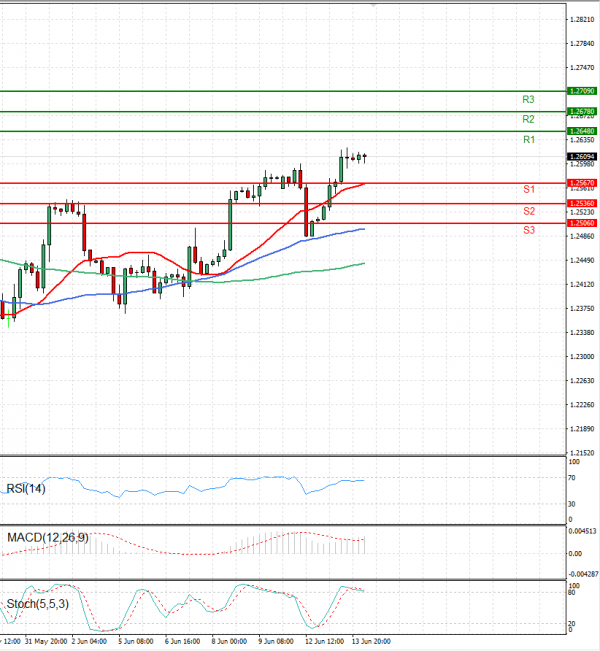
Task: Click the 1.22630 price axis value
Action: pos(582,381)
